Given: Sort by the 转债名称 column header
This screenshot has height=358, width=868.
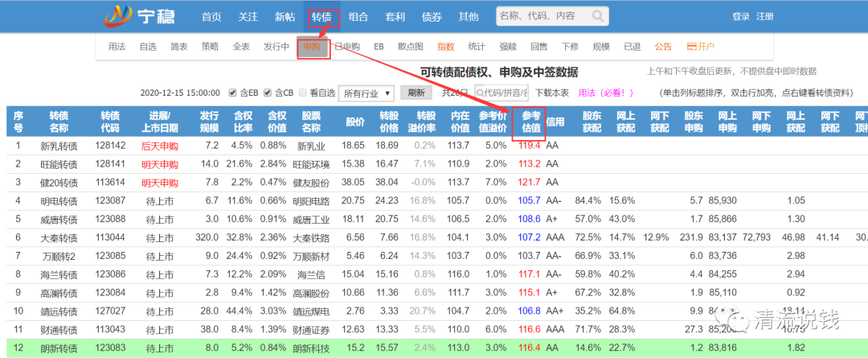Looking at the screenshot, I should click(x=59, y=121).
